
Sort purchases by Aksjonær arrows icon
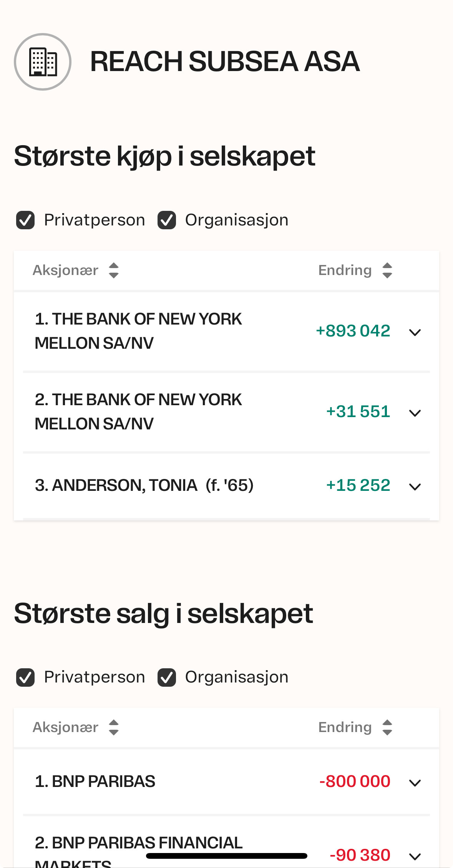pyautogui.click(x=114, y=270)
